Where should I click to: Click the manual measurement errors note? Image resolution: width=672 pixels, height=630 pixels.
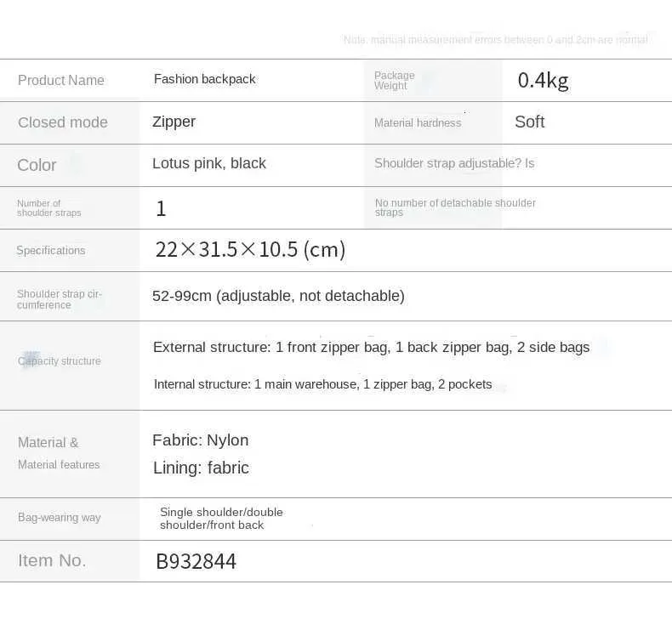(x=495, y=40)
